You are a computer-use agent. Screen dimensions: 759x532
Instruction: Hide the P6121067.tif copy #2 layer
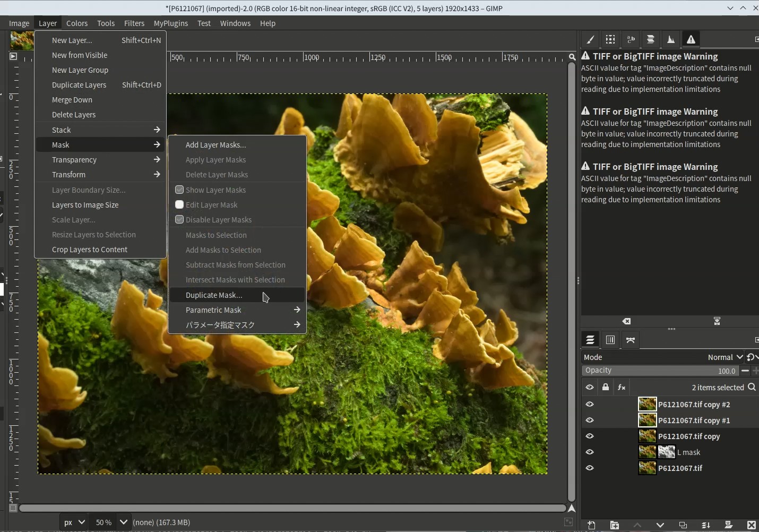590,405
